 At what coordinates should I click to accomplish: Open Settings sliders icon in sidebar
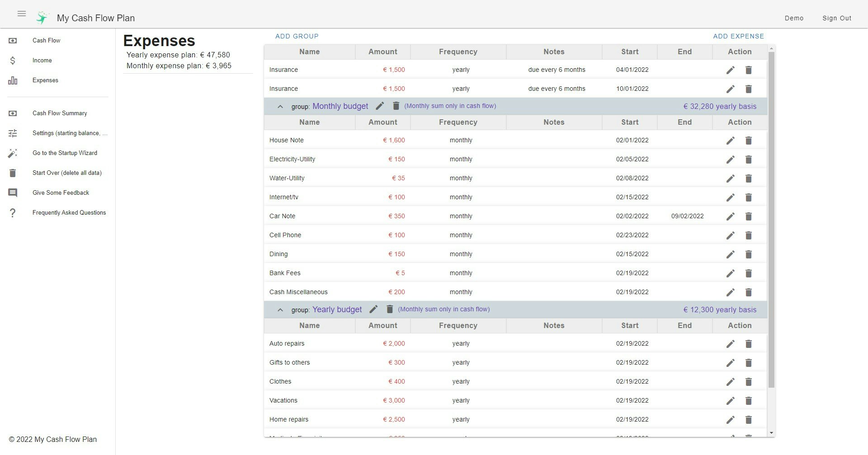coord(12,133)
